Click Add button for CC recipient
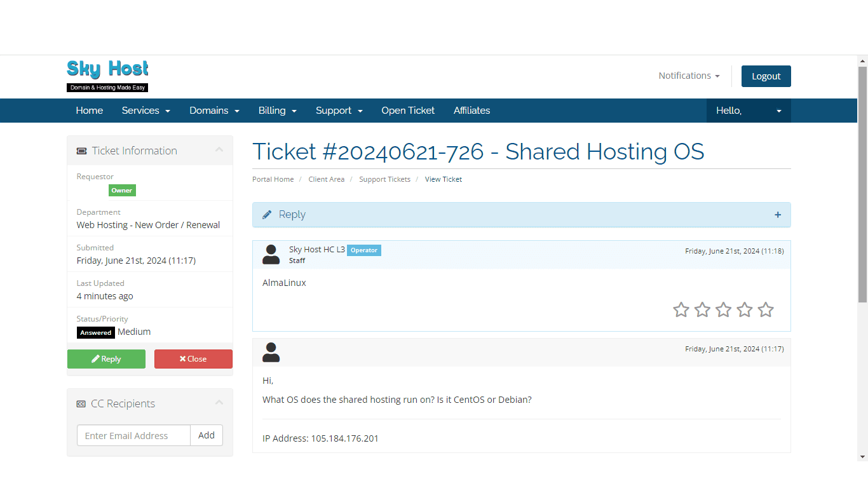The image size is (868, 488). pos(207,435)
